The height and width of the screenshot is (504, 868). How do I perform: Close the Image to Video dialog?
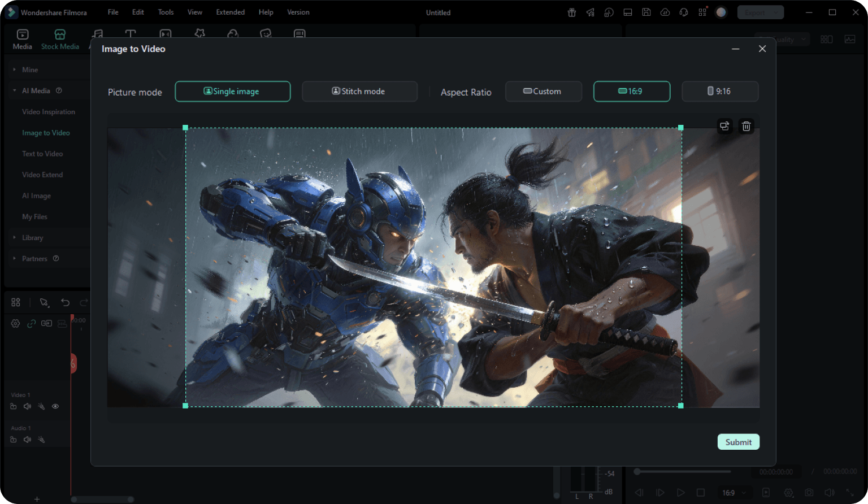click(762, 49)
